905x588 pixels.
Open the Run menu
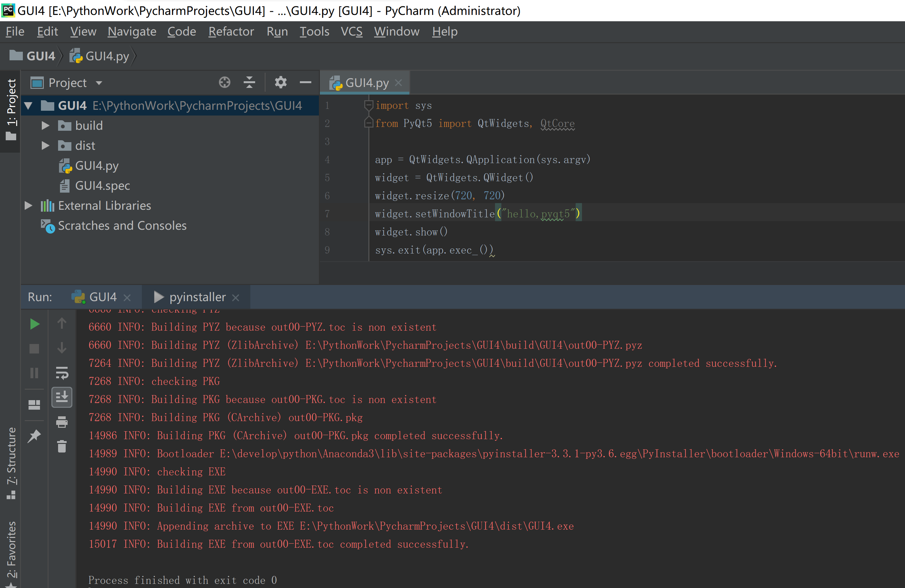[277, 31]
